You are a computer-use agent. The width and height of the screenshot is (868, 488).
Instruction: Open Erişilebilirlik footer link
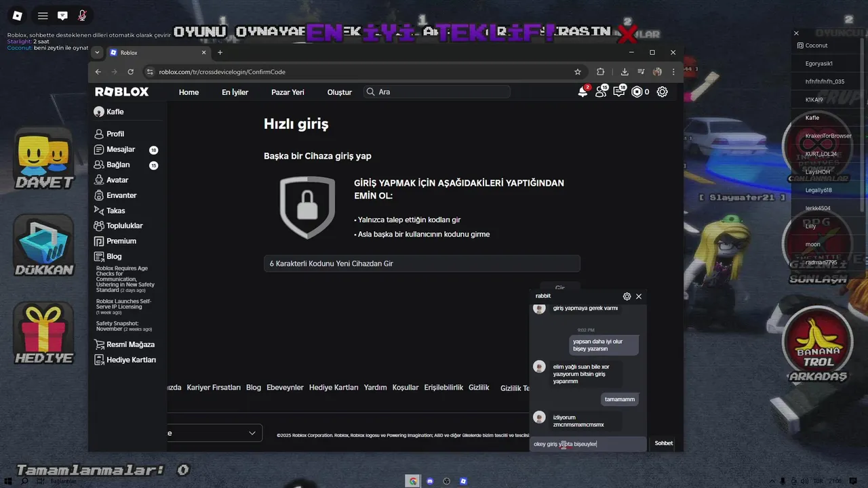[x=443, y=388]
